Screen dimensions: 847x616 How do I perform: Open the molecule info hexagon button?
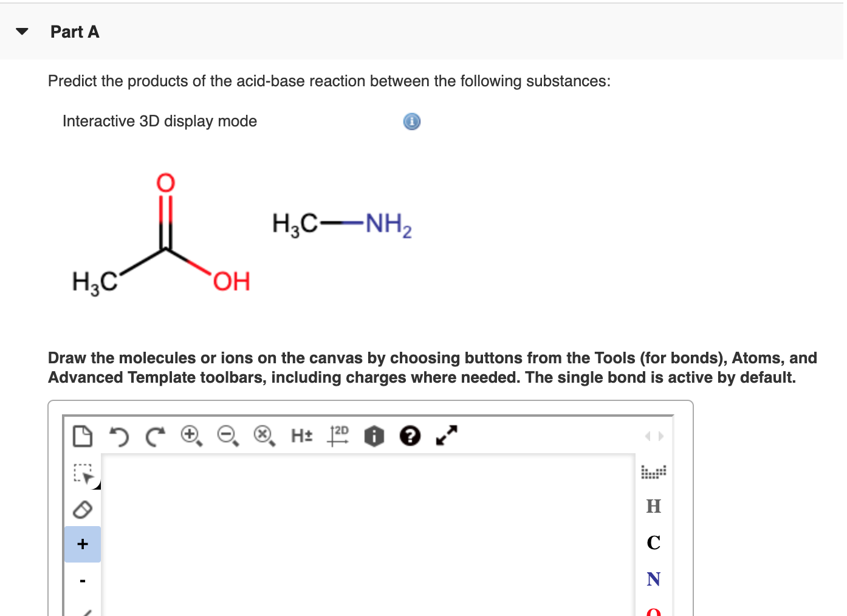(x=374, y=436)
